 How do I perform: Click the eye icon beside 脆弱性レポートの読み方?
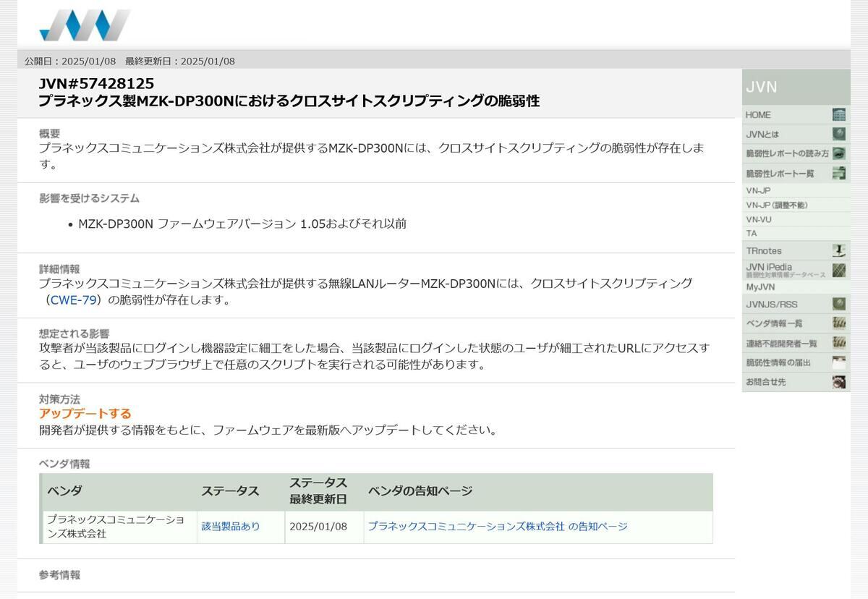click(x=839, y=153)
